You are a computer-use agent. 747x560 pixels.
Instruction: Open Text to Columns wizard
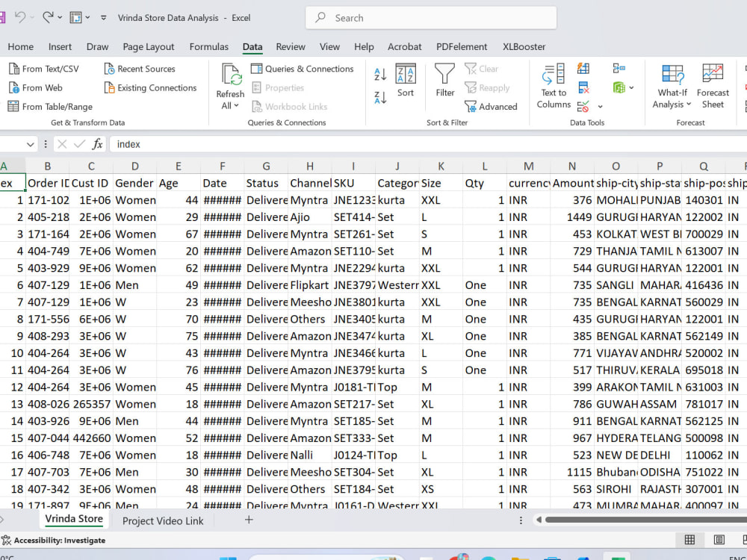click(x=554, y=86)
